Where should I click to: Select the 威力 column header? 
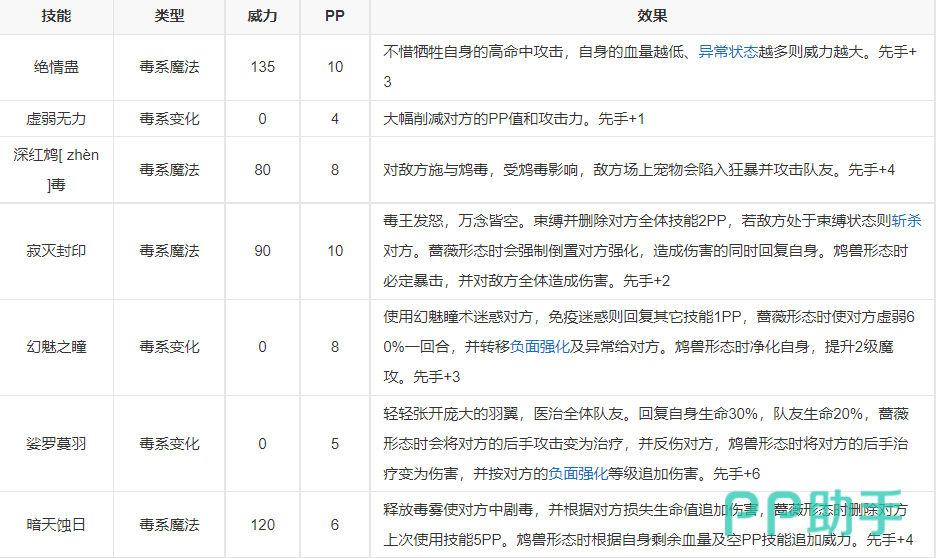point(262,17)
